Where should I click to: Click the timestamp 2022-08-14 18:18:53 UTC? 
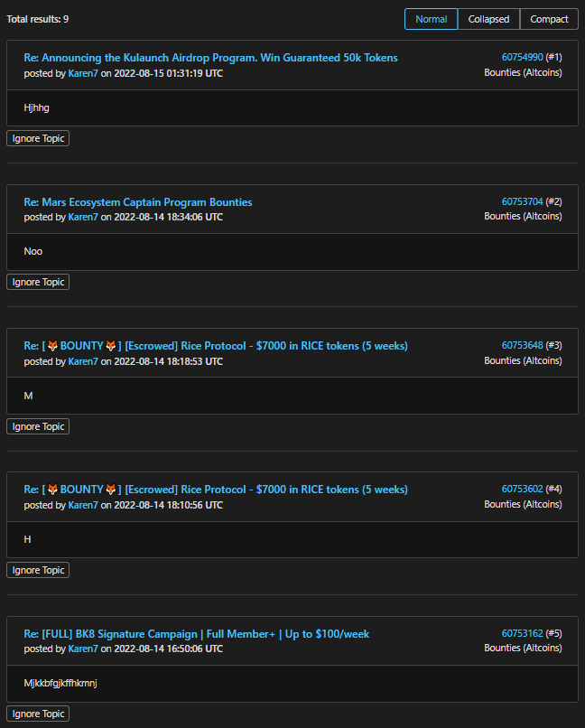click(x=169, y=361)
